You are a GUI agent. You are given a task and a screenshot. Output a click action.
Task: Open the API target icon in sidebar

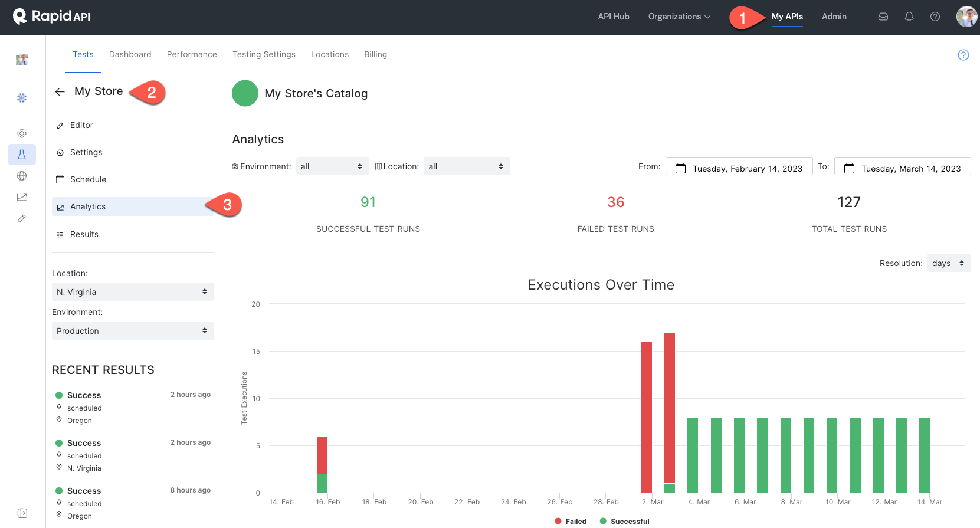coord(22,133)
